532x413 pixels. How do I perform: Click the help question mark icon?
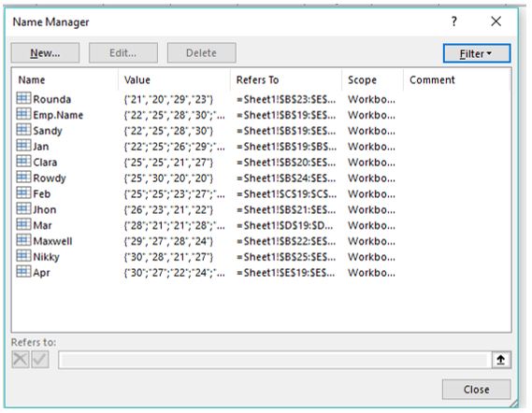click(x=454, y=21)
